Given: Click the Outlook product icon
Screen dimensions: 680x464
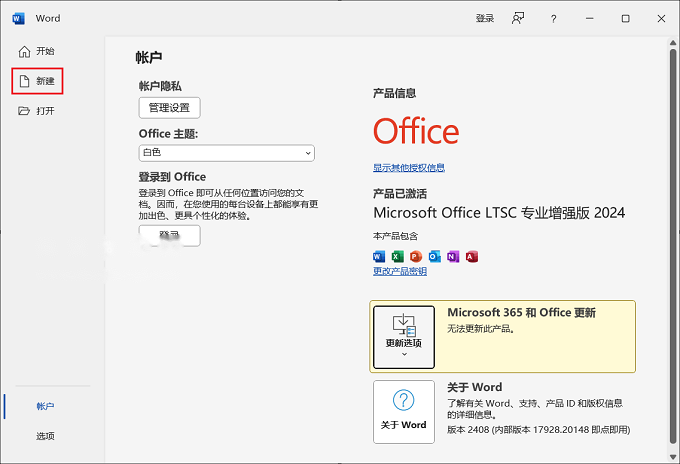Looking at the screenshot, I should (x=435, y=256).
